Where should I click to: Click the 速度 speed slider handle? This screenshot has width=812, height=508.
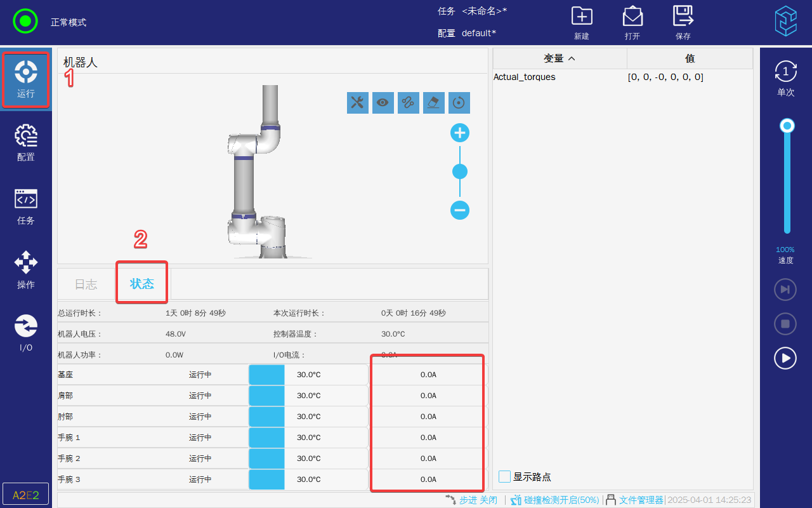click(x=787, y=126)
